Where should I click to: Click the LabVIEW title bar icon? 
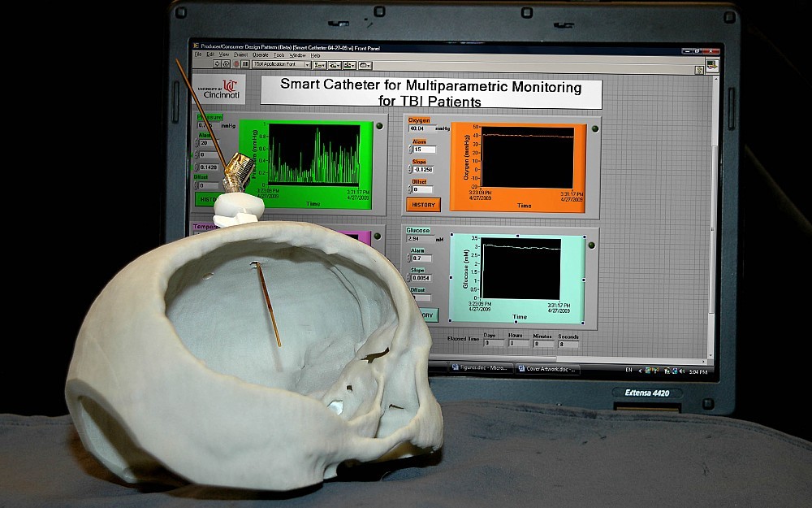click(197, 46)
